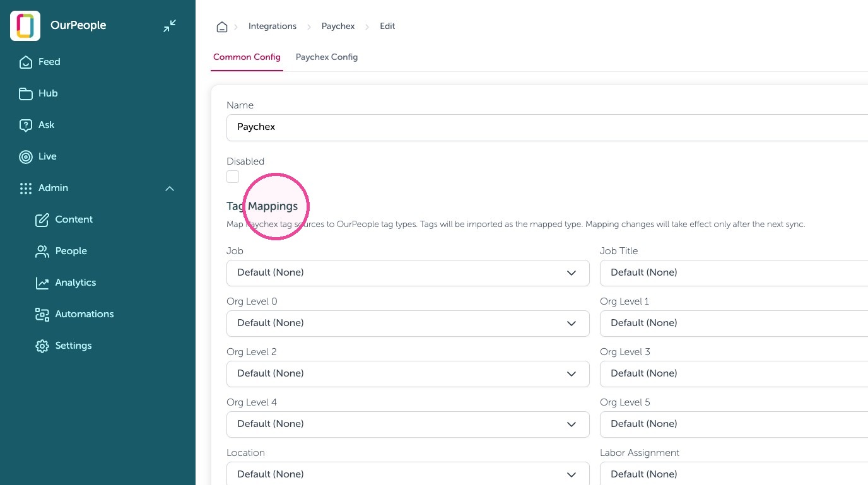Switch to the Common Config tab

(247, 57)
